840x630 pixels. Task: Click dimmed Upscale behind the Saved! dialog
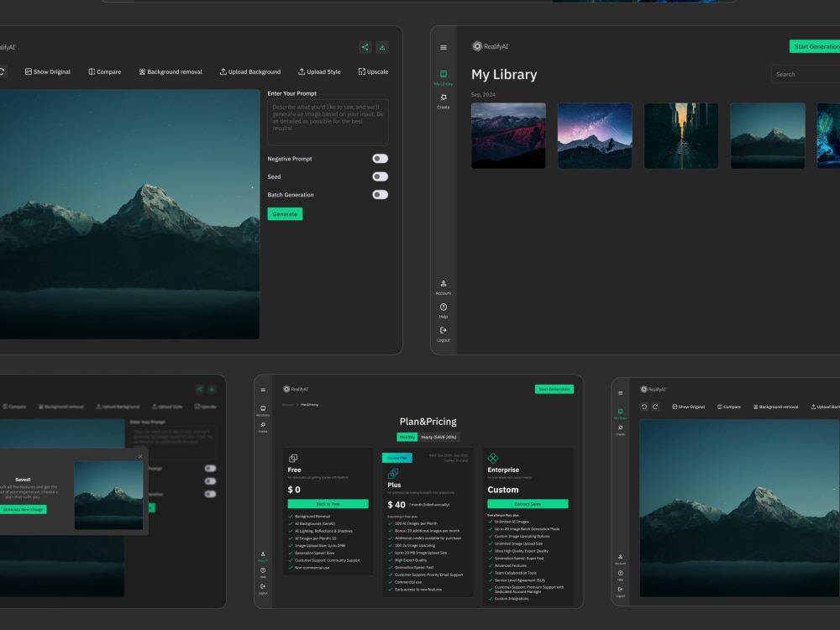click(x=206, y=407)
